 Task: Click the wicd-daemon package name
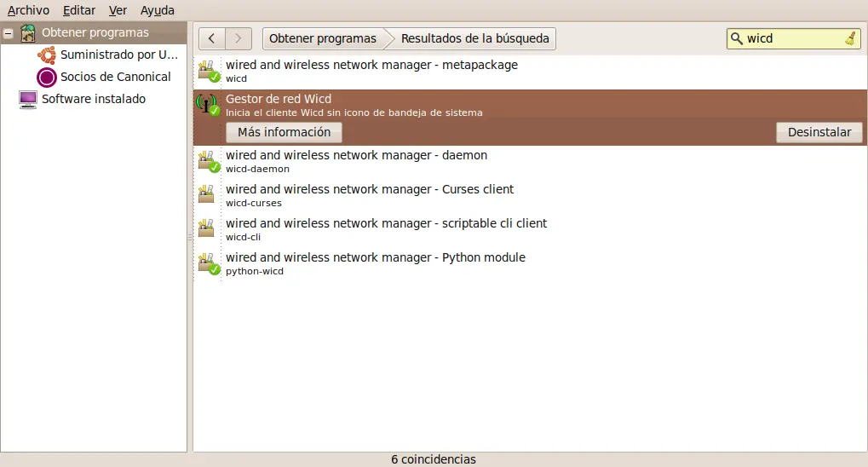[x=257, y=169]
